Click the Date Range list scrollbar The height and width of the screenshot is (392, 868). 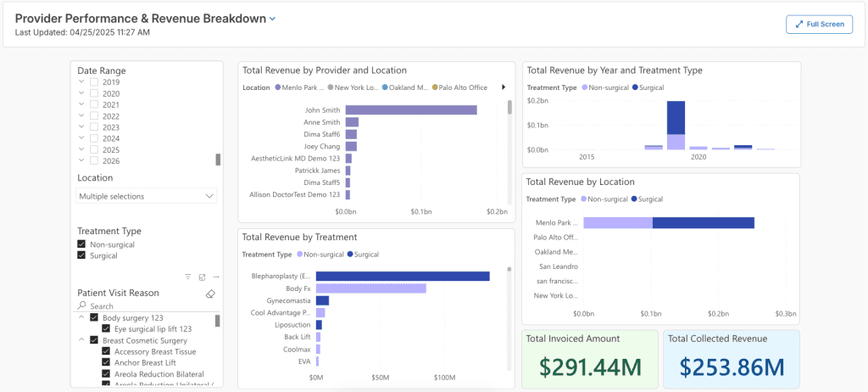(218, 160)
